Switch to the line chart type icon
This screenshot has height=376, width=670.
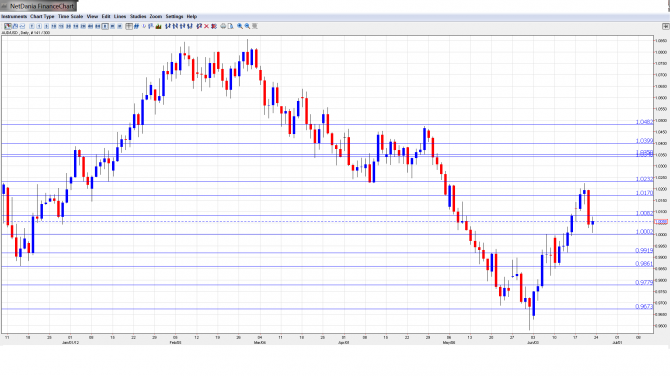(x=22, y=26)
